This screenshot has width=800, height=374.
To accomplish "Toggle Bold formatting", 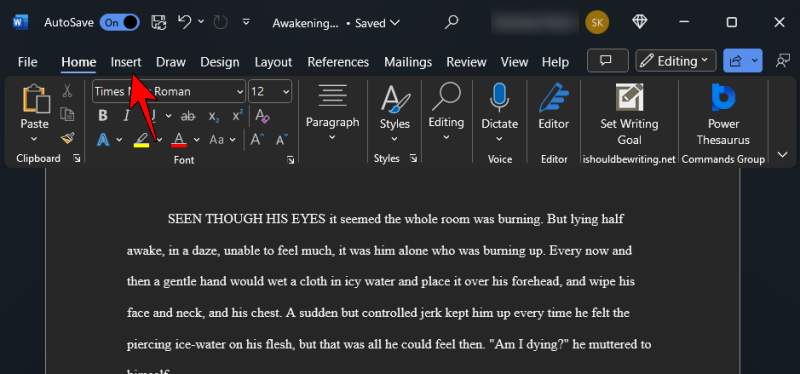I will click(103, 115).
